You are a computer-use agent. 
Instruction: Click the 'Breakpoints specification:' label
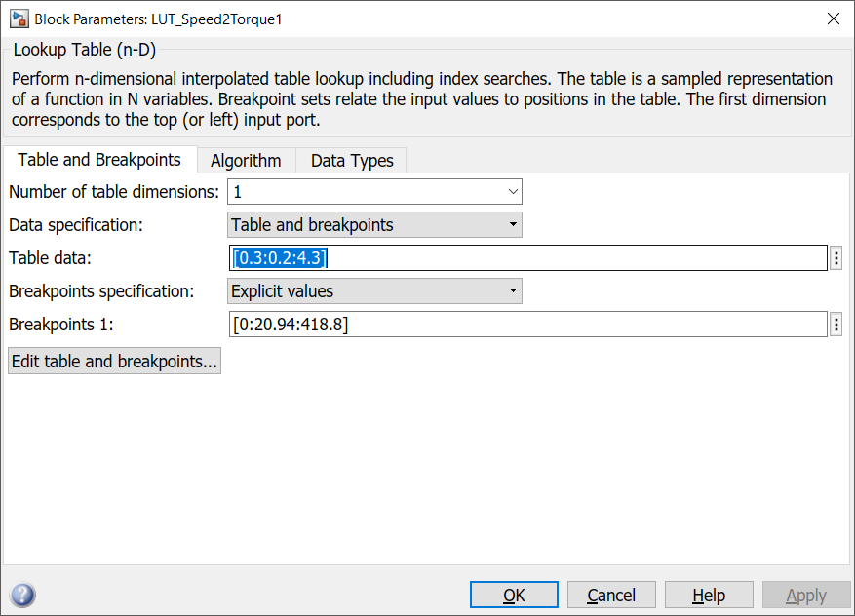(x=101, y=291)
